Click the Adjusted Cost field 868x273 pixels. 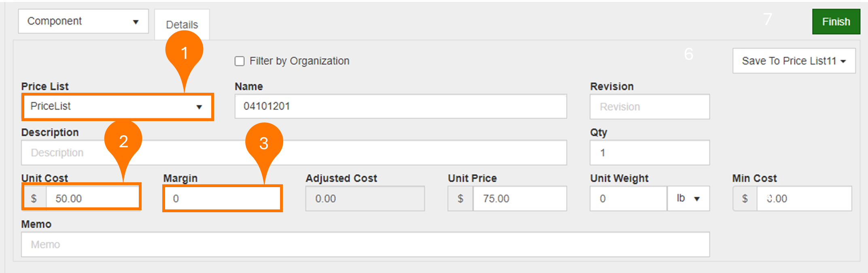pyautogui.click(x=365, y=198)
